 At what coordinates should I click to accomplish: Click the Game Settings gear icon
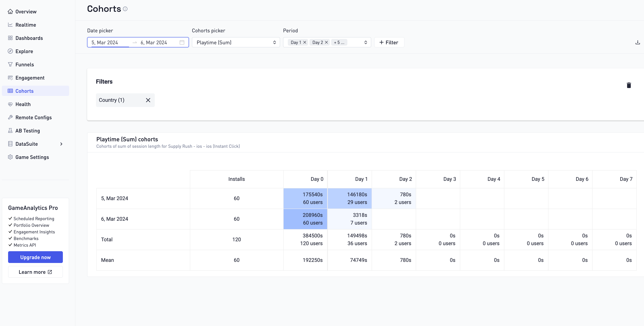10,157
